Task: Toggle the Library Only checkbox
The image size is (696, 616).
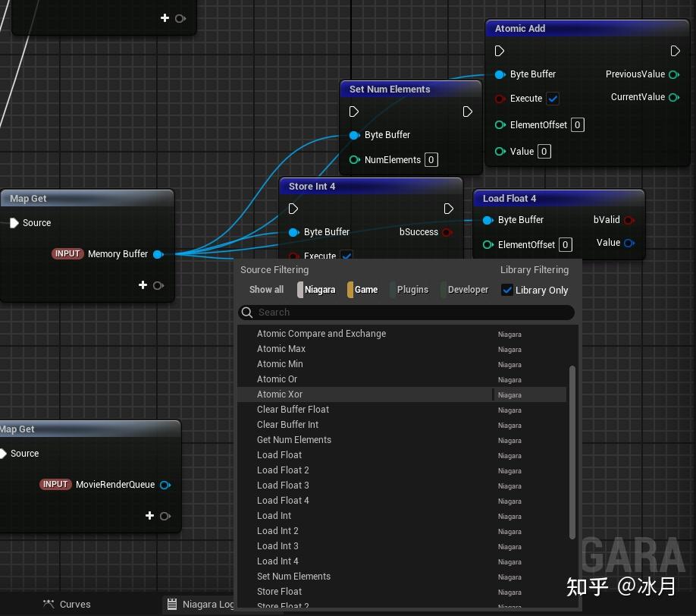Action: [x=507, y=290]
